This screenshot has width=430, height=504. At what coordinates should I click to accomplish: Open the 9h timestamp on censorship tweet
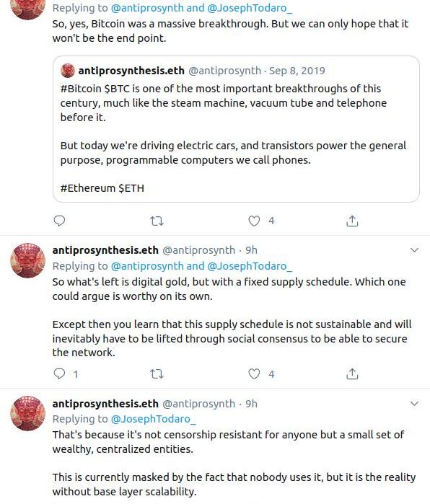[x=251, y=404]
